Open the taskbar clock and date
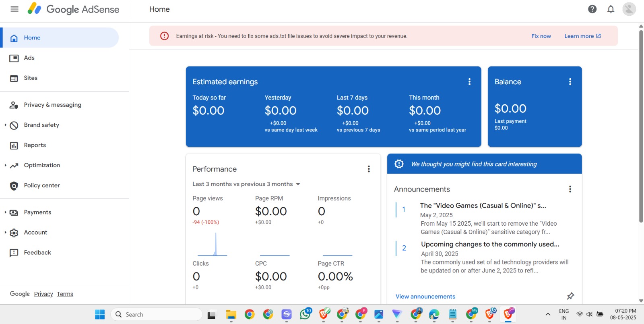Image resolution: width=644 pixels, height=324 pixels. (623, 314)
